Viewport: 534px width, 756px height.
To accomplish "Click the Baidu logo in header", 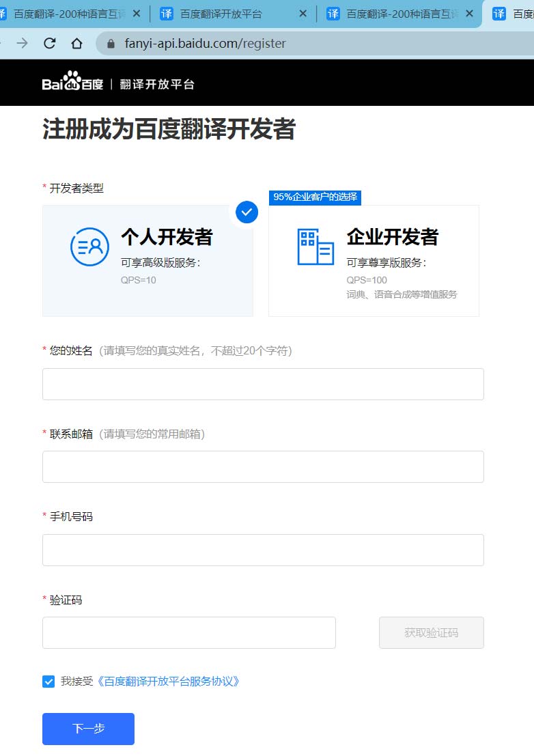I will pyautogui.click(x=73, y=81).
